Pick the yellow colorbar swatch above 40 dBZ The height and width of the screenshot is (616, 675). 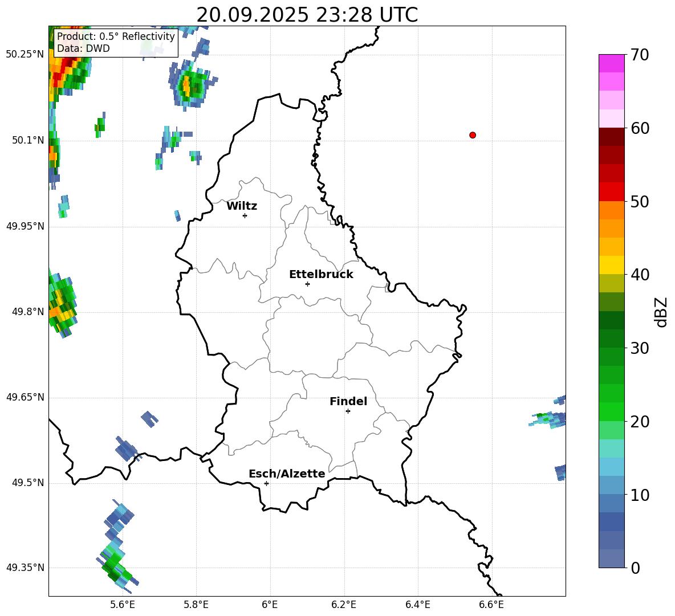(611, 265)
